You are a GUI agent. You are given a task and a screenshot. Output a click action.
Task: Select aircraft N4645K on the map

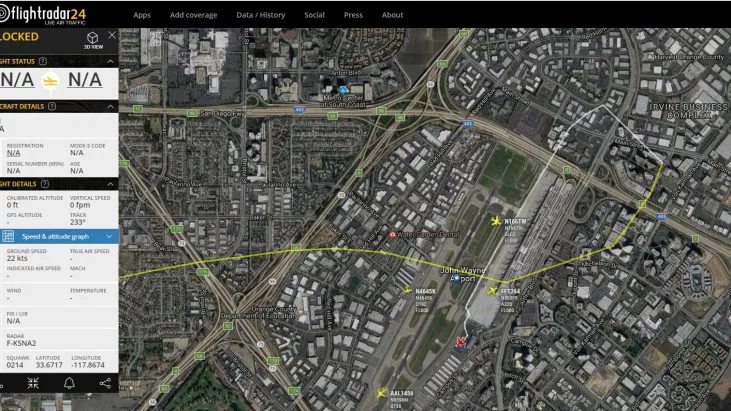click(x=408, y=291)
